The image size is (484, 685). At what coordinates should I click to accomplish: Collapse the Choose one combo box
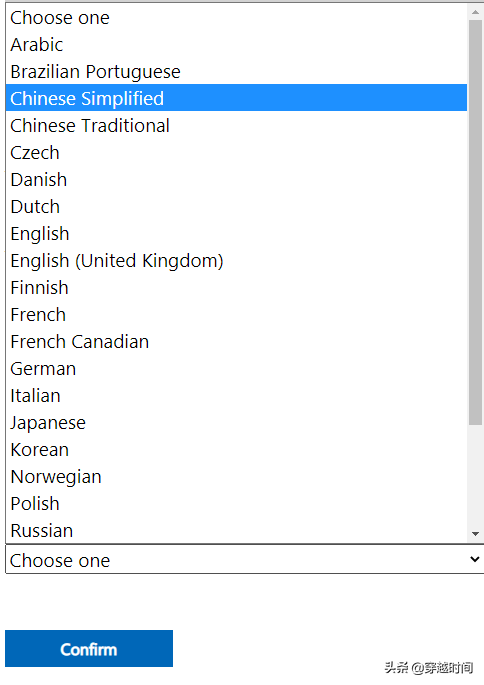coord(245,560)
